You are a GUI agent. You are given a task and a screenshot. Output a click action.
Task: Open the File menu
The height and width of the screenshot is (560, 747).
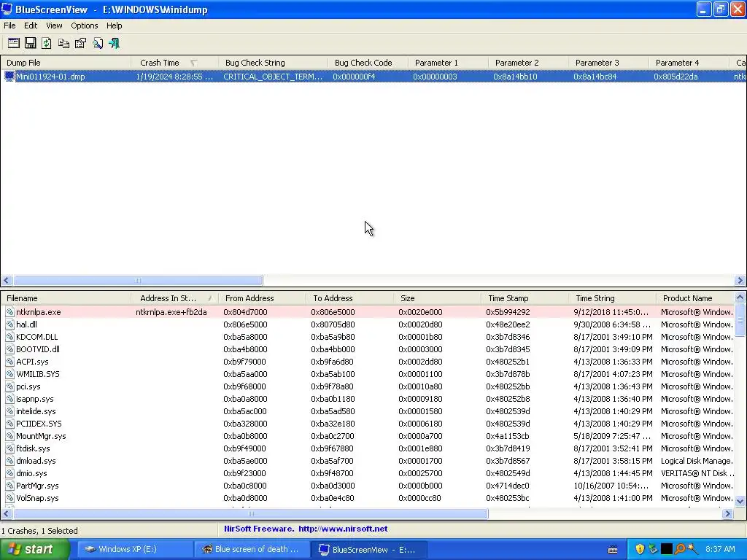point(9,26)
